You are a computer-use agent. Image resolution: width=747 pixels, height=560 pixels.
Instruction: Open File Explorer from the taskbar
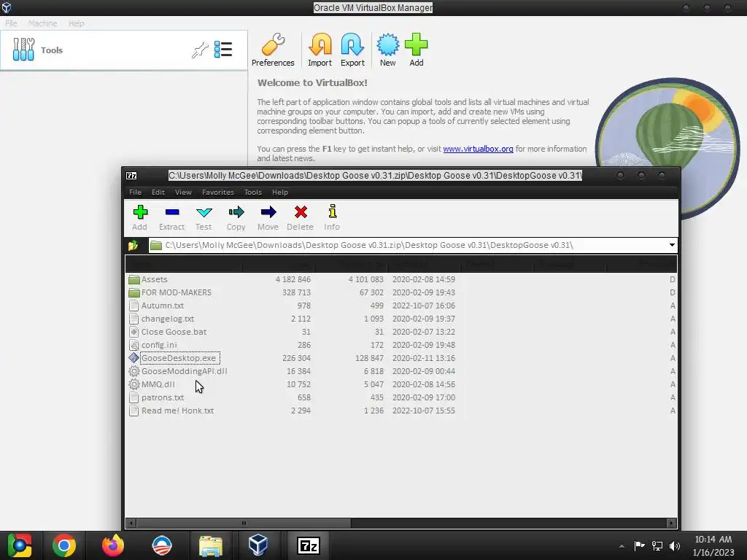210,545
